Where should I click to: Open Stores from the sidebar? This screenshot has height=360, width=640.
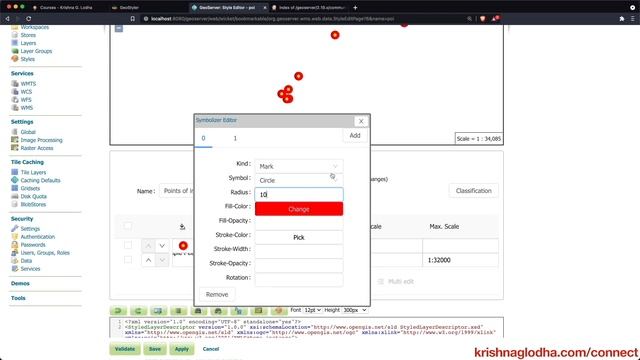click(28, 35)
